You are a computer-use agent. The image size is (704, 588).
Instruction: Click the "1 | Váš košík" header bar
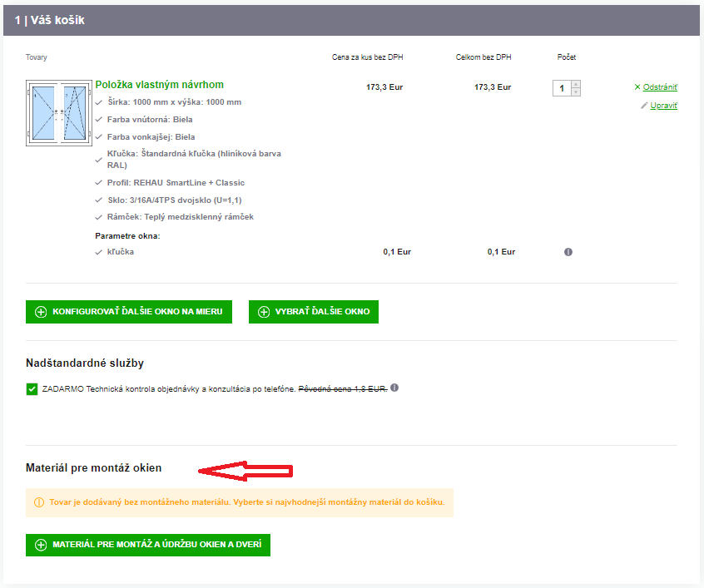pos(351,20)
